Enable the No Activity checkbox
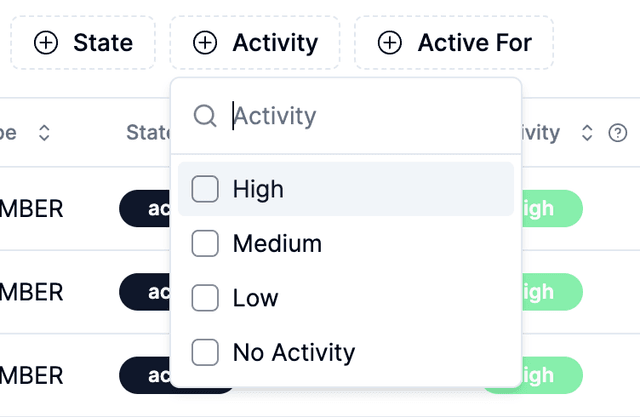 [205, 352]
